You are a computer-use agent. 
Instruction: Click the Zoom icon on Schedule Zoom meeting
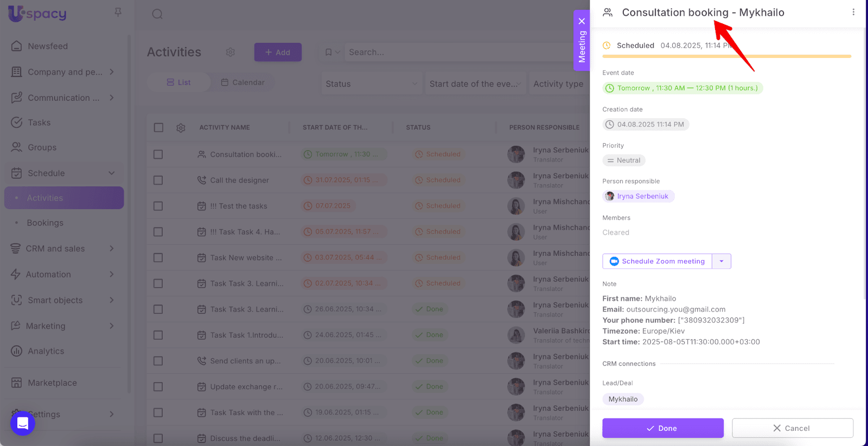pyautogui.click(x=614, y=261)
